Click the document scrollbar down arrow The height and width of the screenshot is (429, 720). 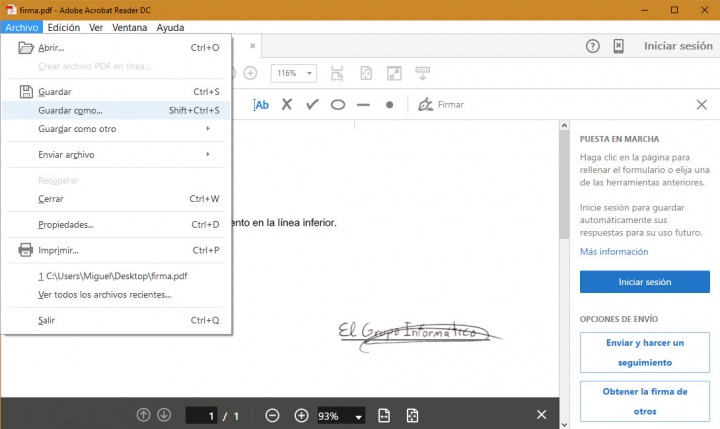point(564,424)
